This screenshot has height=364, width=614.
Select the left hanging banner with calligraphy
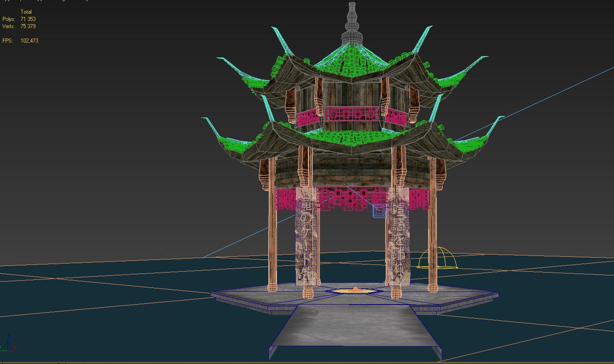pos(306,237)
